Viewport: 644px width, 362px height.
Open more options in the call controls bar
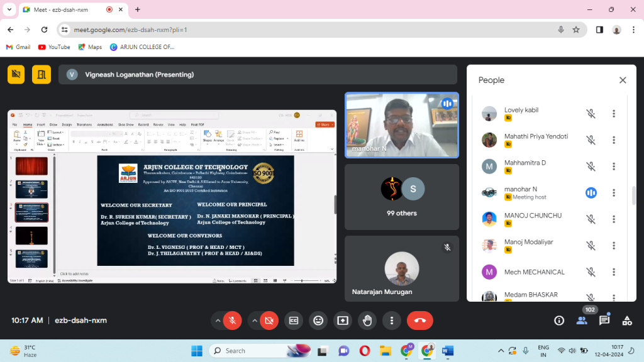coord(392,321)
